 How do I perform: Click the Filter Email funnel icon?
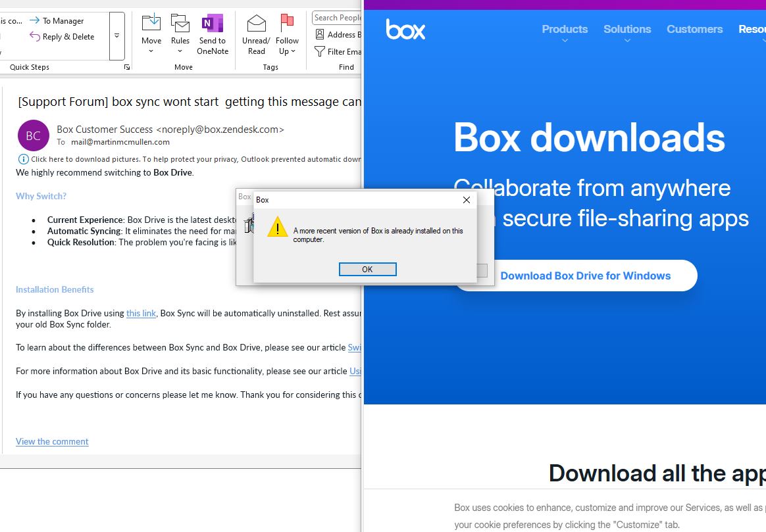tap(320, 51)
